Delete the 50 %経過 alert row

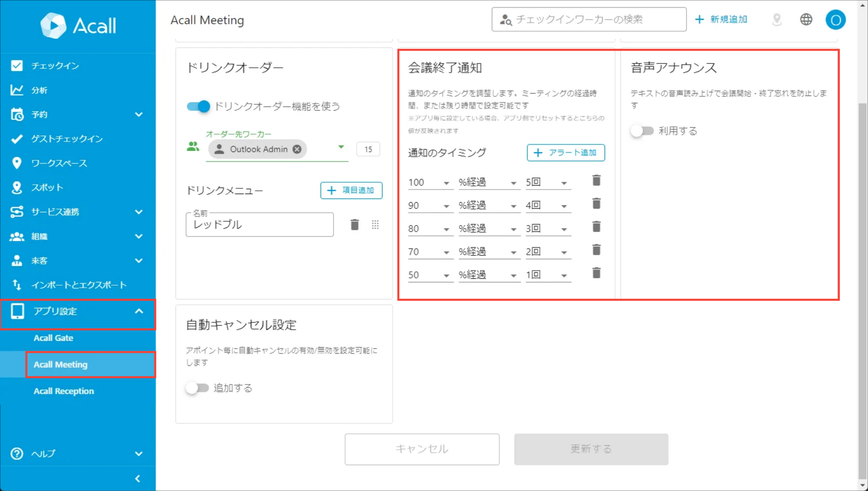click(596, 273)
